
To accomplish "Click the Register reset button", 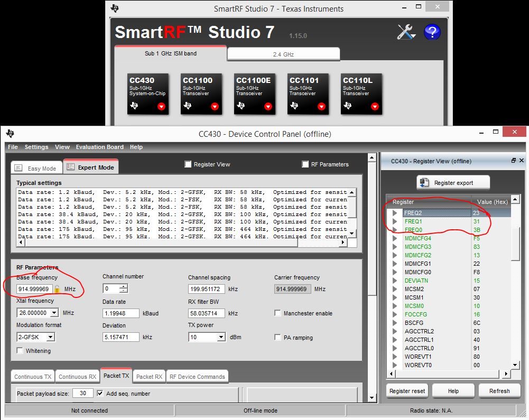I will pos(407,390).
